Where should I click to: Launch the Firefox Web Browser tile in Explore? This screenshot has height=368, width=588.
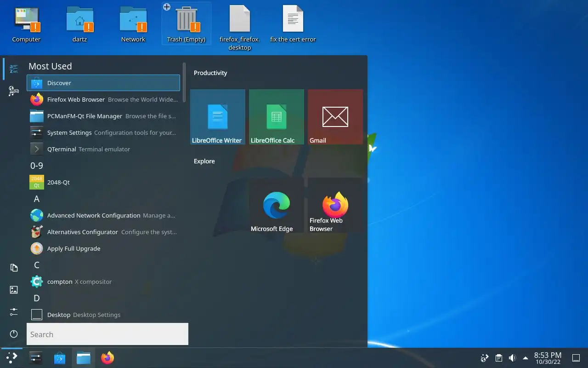pos(335,205)
